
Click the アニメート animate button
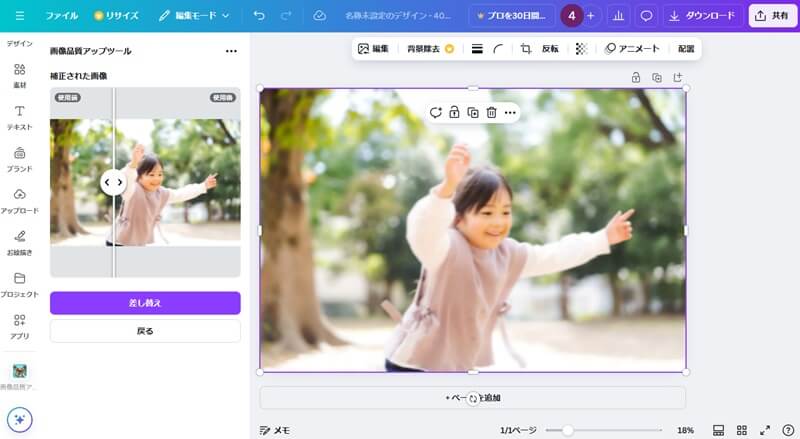[x=632, y=49]
